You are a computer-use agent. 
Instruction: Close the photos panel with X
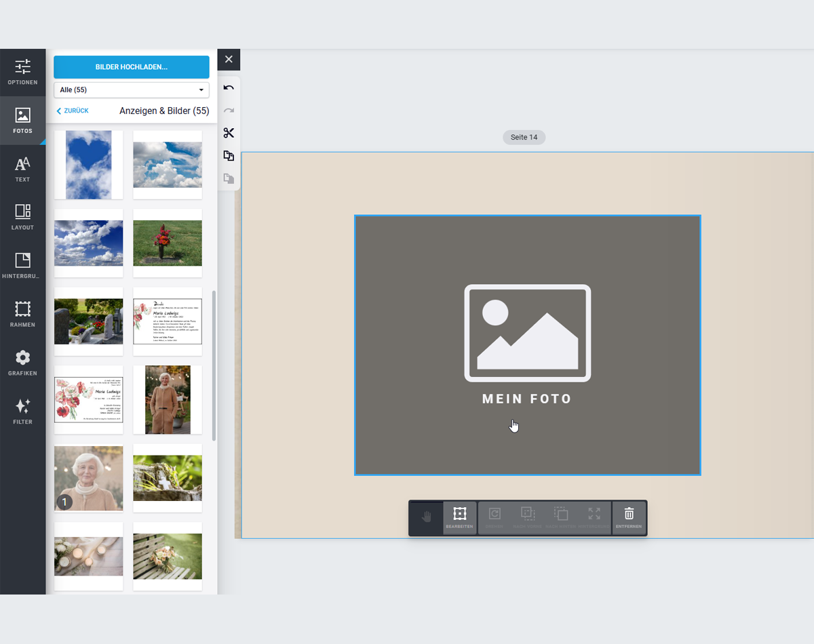tap(229, 60)
